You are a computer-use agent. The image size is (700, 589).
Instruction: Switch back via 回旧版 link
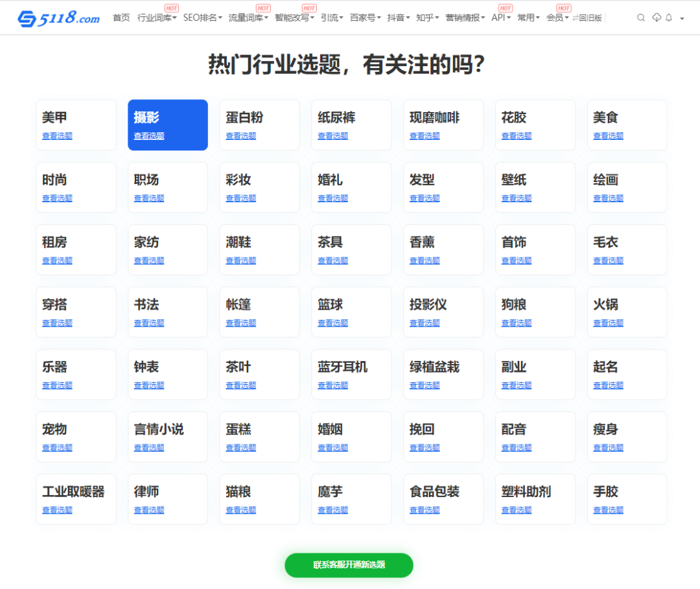587,18
